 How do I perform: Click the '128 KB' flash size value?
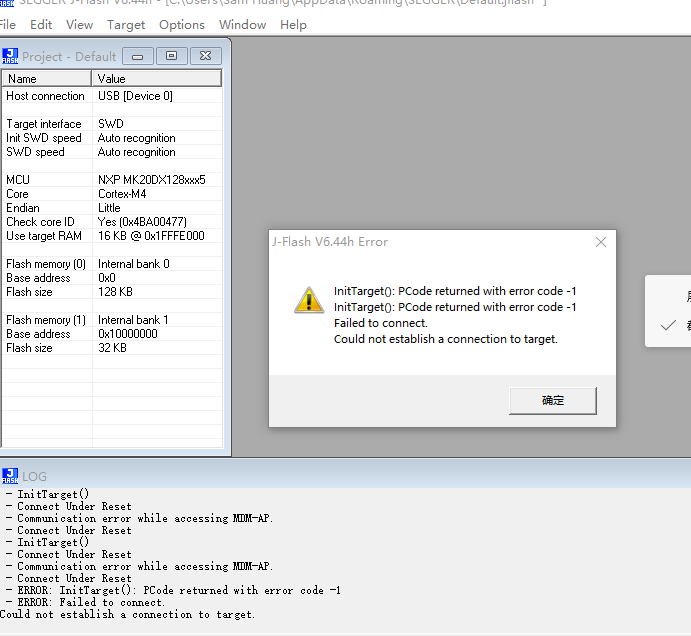point(115,292)
